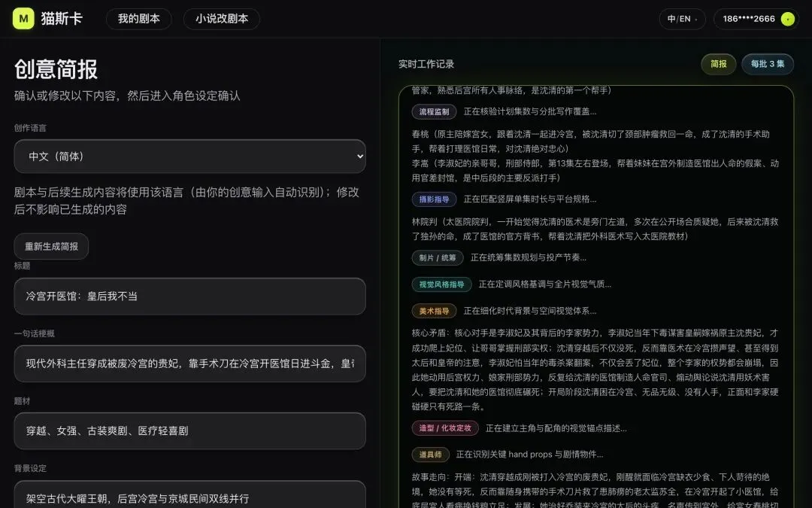Click the 摄影指导 role tag
812x508 pixels.
point(434,199)
